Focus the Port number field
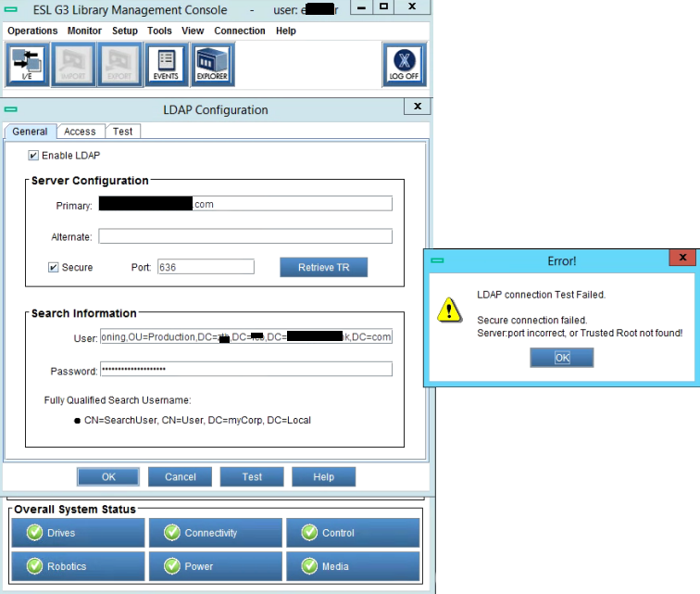Image resolution: width=700 pixels, height=594 pixels. (x=205, y=267)
